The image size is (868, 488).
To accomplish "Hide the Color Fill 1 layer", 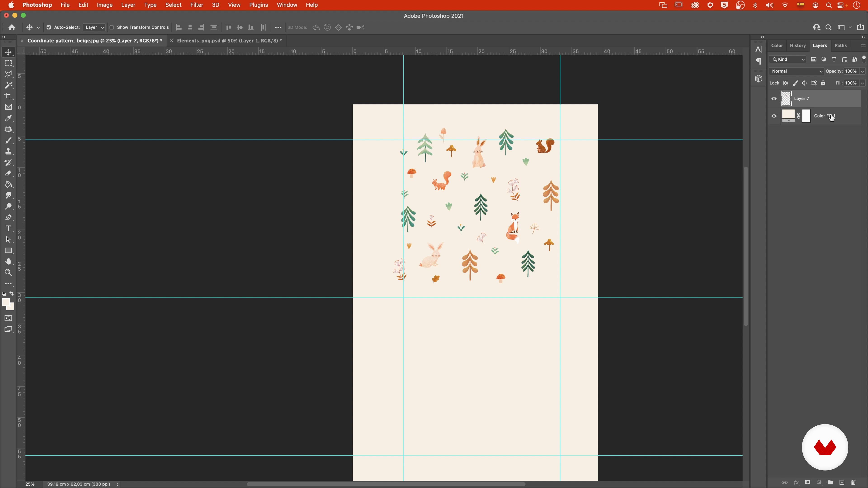I will tap(774, 116).
